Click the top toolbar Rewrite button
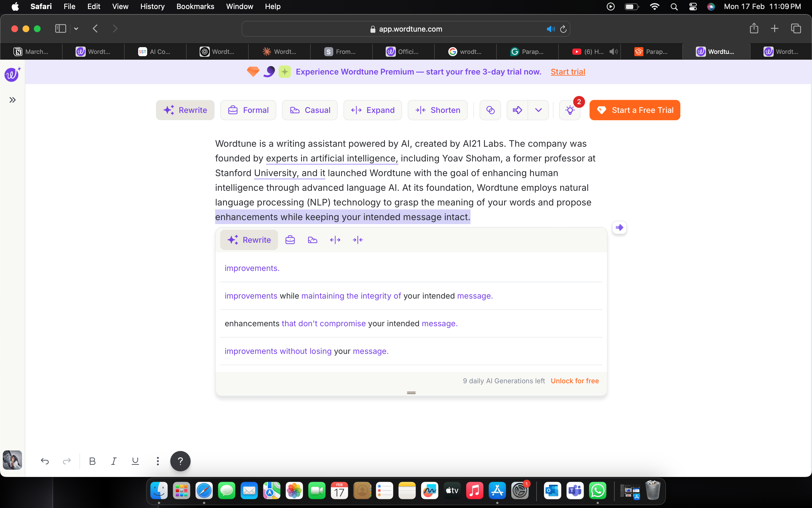The height and width of the screenshot is (508, 812). [185, 110]
